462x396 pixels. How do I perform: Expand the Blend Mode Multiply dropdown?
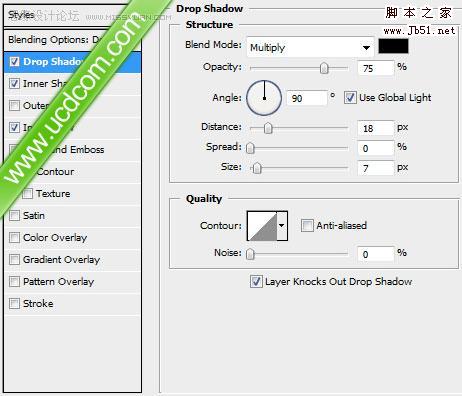coord(310,47)
